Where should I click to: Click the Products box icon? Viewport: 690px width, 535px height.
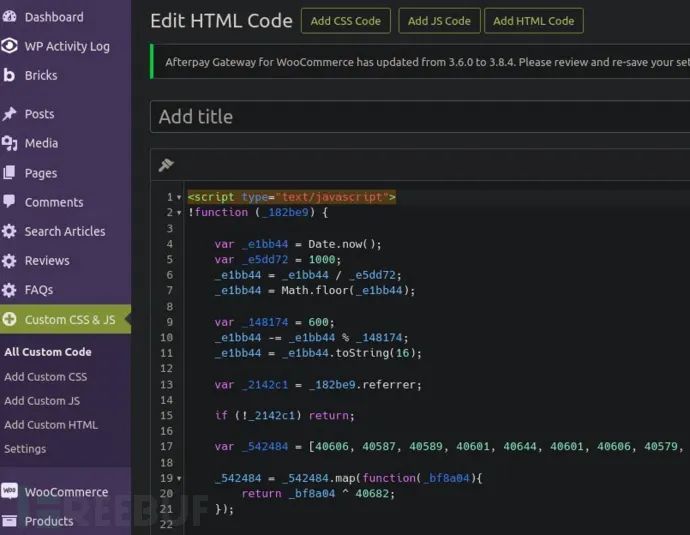9,520
